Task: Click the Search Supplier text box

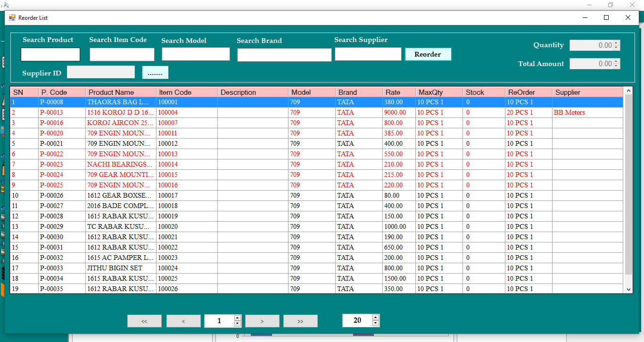Action: click(x=368, y=54)
